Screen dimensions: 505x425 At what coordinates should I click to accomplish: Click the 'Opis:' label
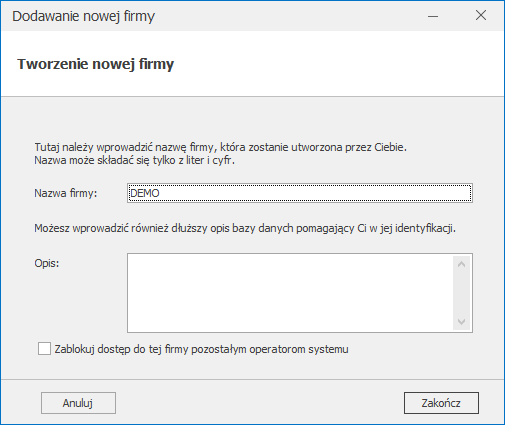(x=47, y=263)
